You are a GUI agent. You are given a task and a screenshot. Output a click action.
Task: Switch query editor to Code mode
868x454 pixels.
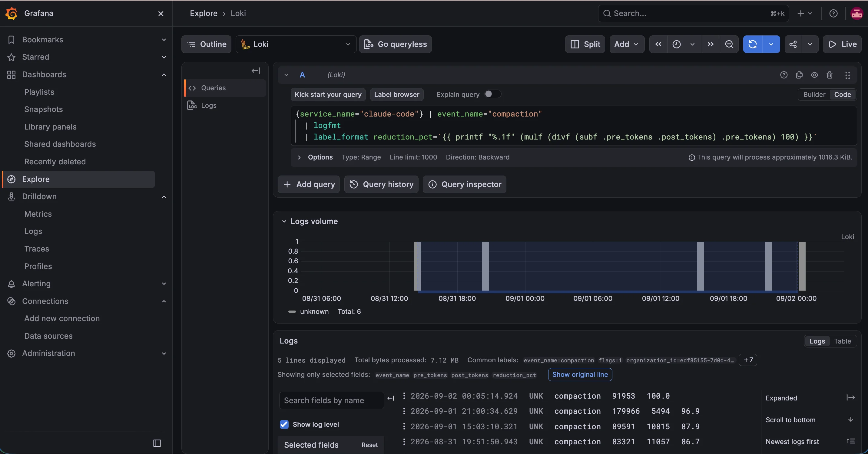[842, 95]
